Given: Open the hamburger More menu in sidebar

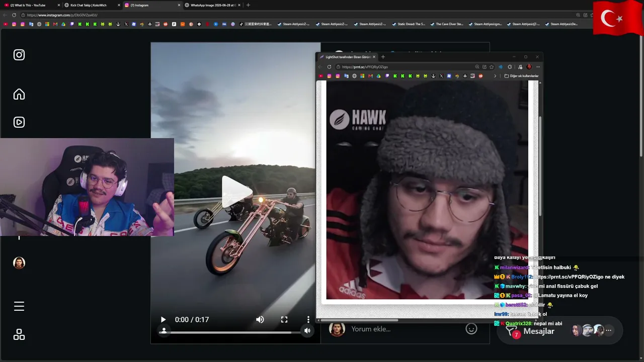Looking at the screenshot, I should [19, 306].
